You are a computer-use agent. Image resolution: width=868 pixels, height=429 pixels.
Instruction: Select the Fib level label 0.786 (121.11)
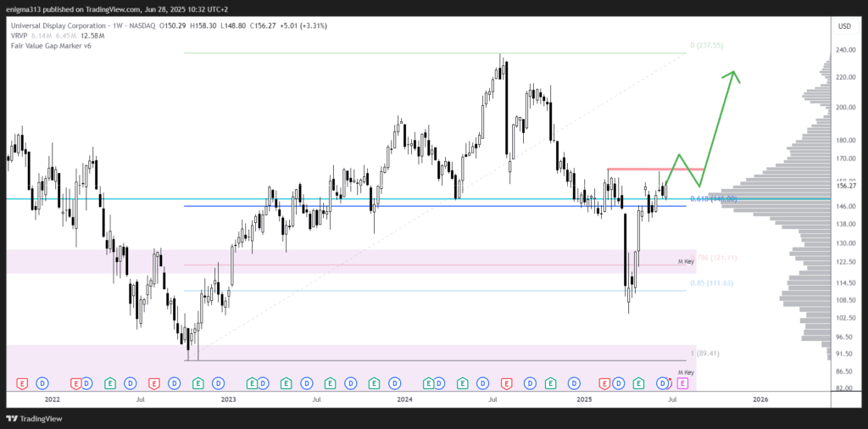click(x=714, y=258)
